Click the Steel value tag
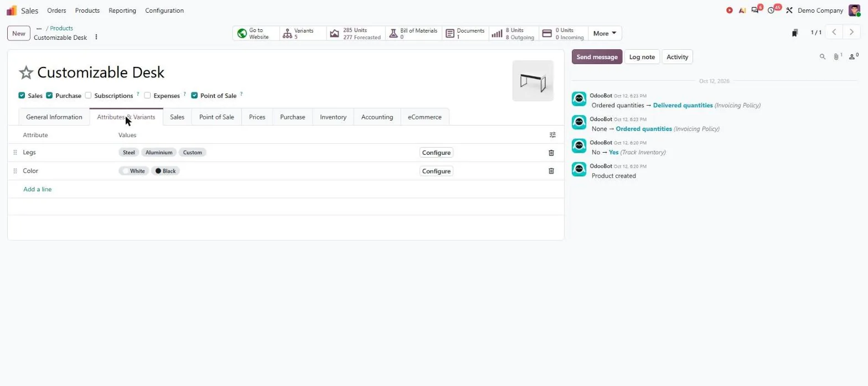This screenshot has height=386, width=868. (x=129, y=152)
